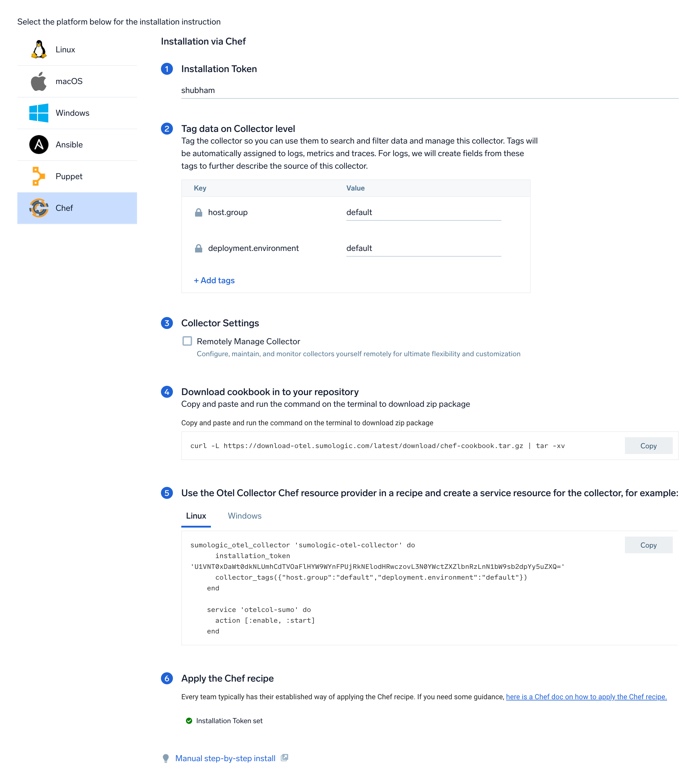Pick the Puppet logo icon
The height and width of the screenshot is (774, 700).
[39, 176]
